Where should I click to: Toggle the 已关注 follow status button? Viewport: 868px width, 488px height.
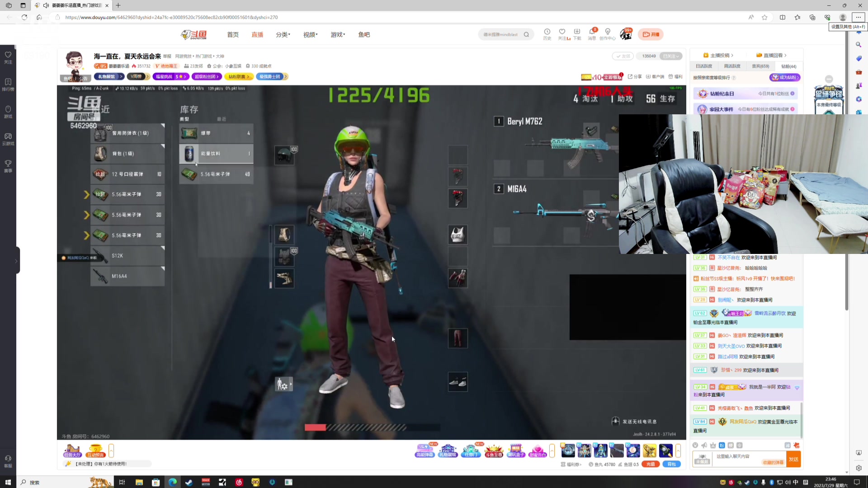[x=671, y=56]
